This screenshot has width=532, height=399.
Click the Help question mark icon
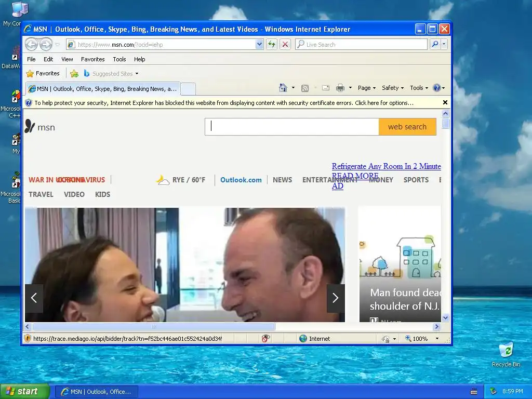click(x=436, y=88)
